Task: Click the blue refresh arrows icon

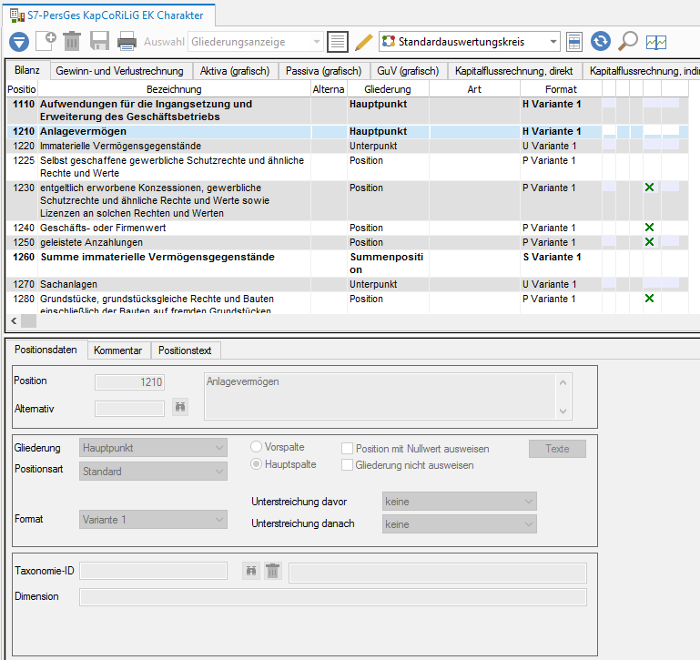Action: [600, 41]
